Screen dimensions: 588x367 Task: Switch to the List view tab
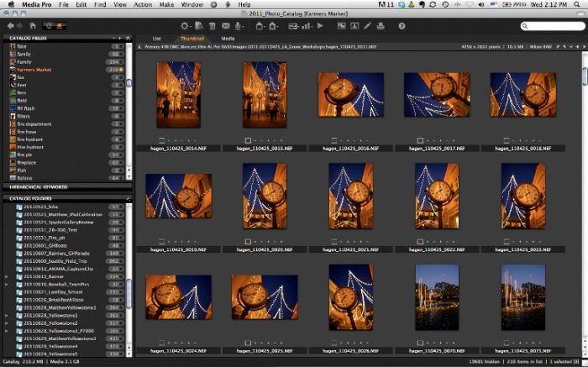coord(157,39)
